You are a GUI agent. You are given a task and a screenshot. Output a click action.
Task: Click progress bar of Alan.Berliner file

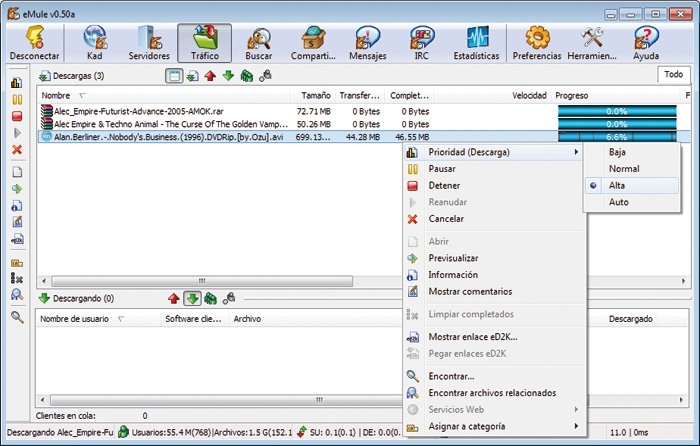tap(617, 137)
